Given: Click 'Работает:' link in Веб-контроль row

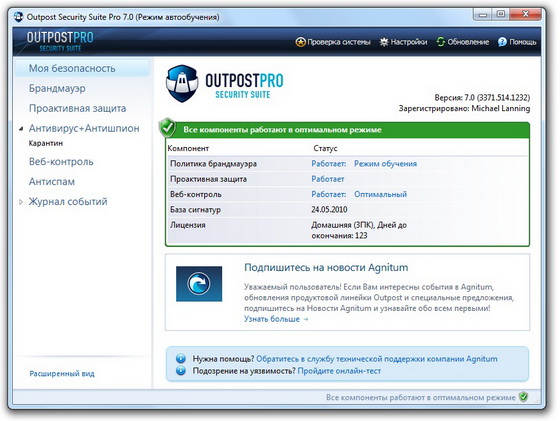Looking at the screenshot, I should [329, 194].
